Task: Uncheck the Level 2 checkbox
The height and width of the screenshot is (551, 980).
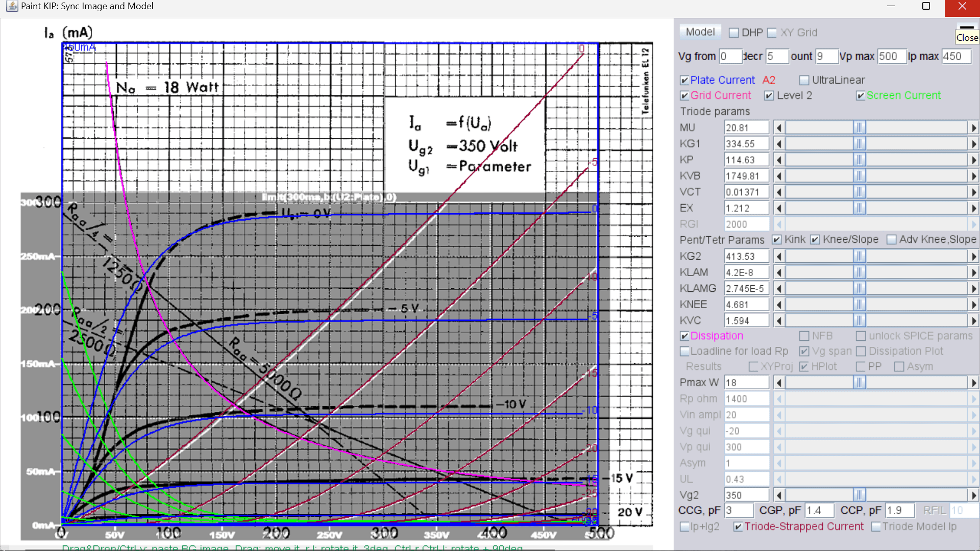Action: pyautogui.click(x=769, y=95)
